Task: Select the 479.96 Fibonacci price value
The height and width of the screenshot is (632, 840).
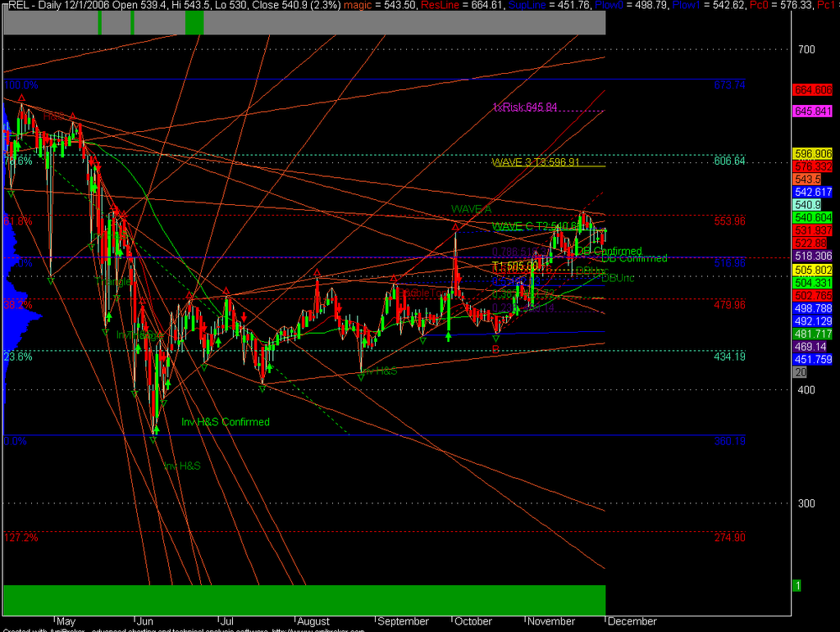Action: 729,305
